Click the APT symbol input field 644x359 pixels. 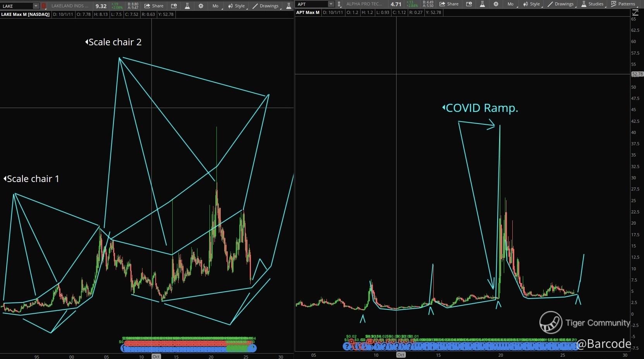click(x=312, y=4)
